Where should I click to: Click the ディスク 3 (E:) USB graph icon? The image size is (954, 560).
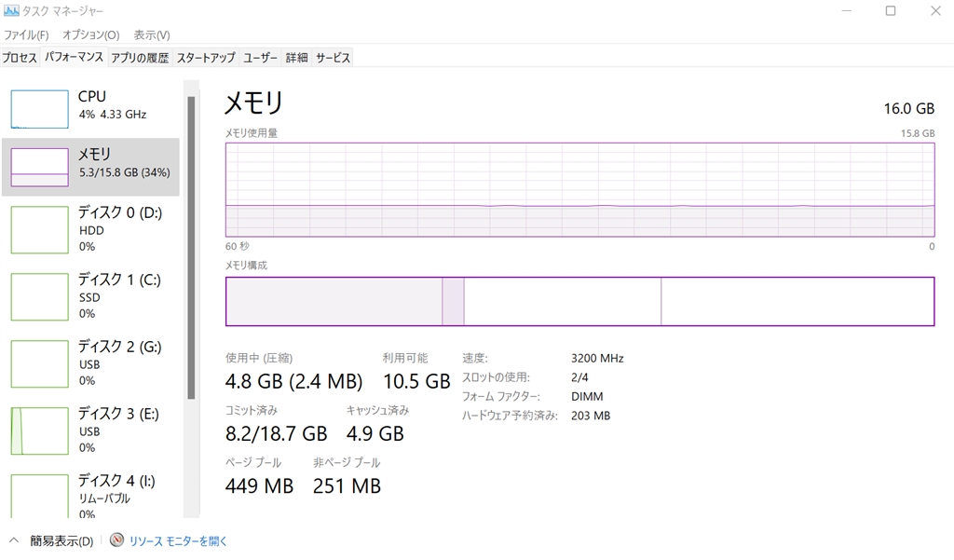coord(39,430)
